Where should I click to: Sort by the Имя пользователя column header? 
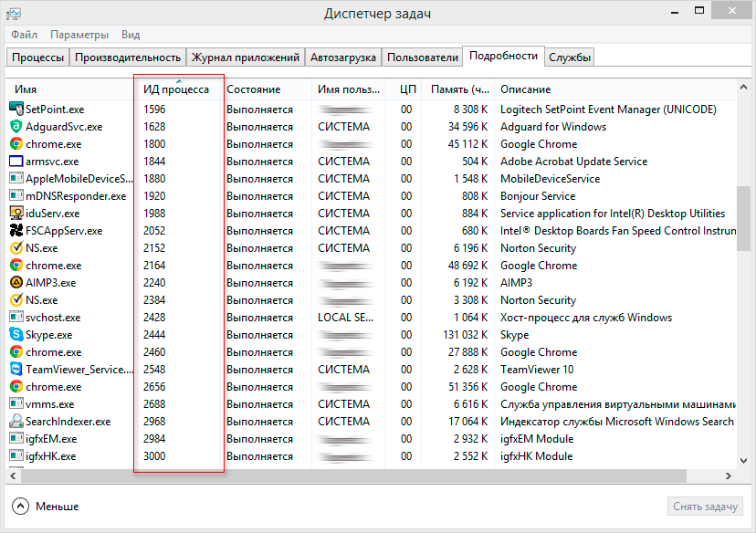point(348,89)
